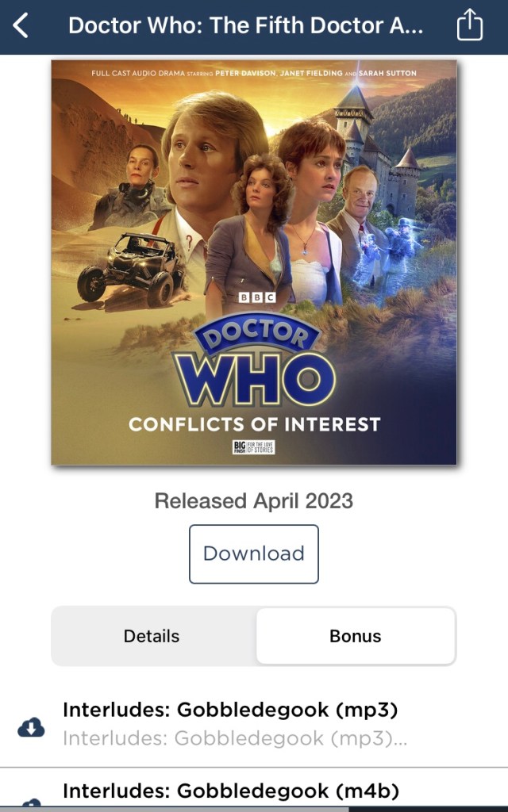508x812 pixels.
Task: Tap the Download button
Action: [x=253, y=553]
